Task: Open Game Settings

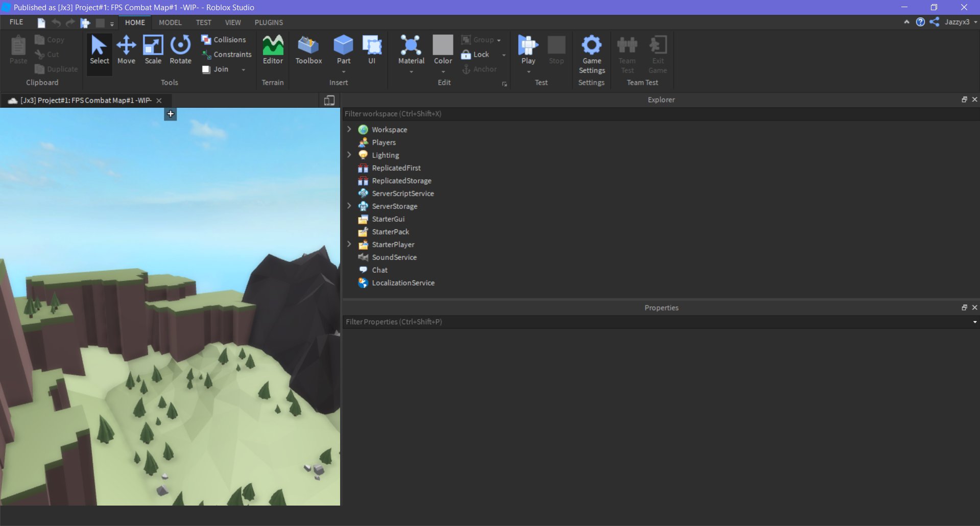Action: click(592, 55)
